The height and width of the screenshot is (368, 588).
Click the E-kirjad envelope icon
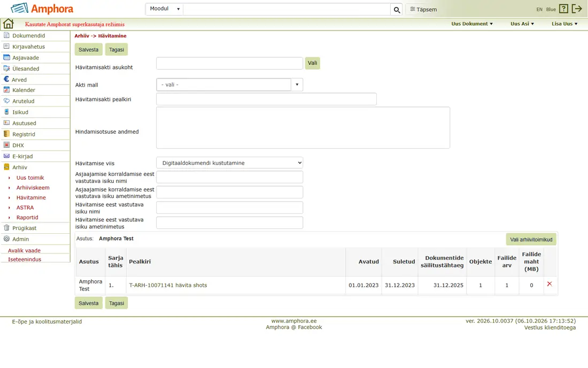[x=6, y=156]
